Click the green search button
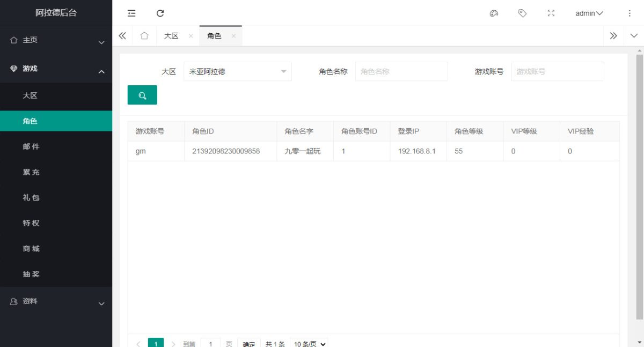 pos(142,95)
